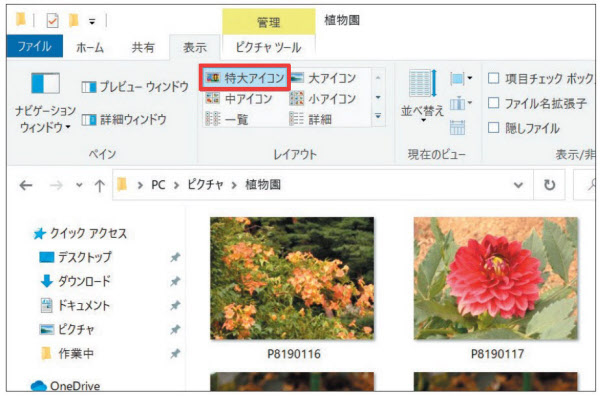The width and height of the screenshot is (600, 396).
Task: Open the 並べ替え sort dropdown
Action: (422, 96)
